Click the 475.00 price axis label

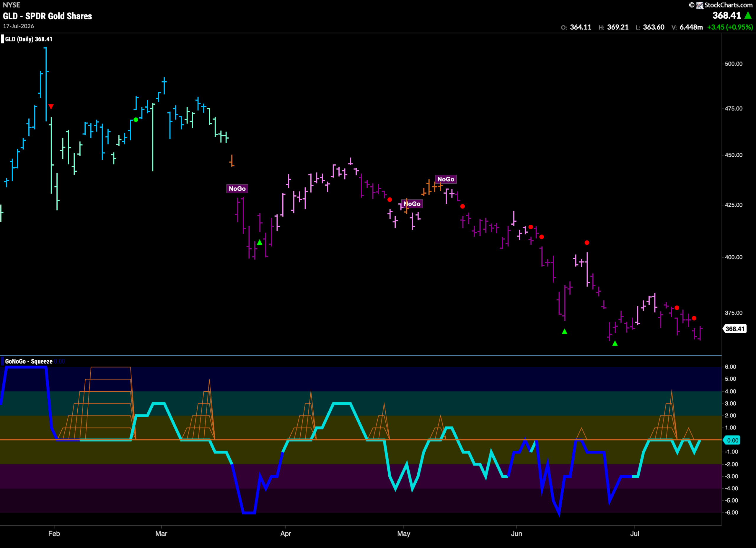[734, 108]
